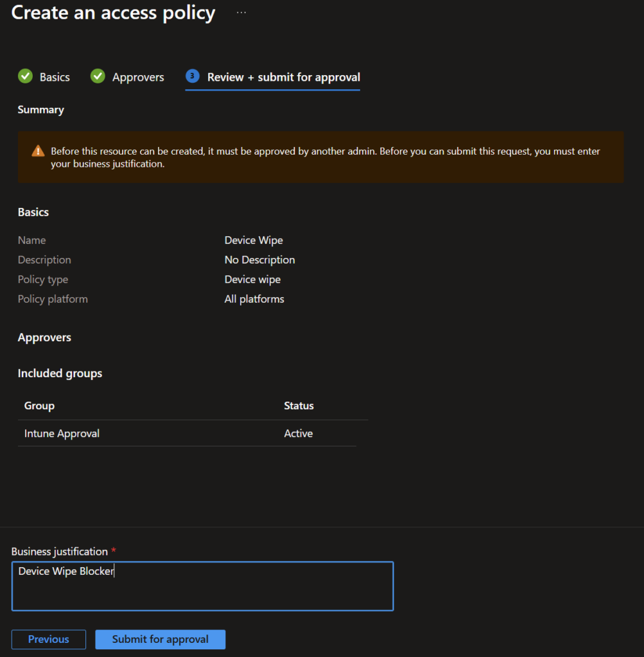Click the green checkmark beside Basics
644x657 pixels.
point(25,76)
